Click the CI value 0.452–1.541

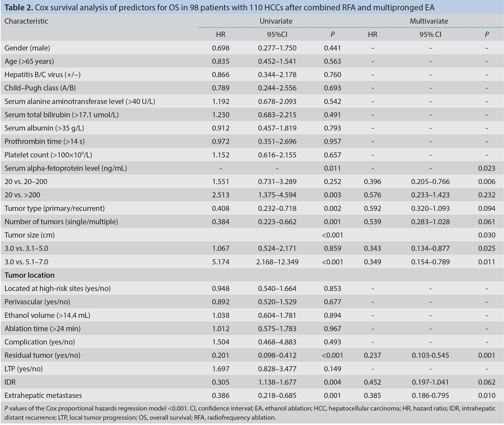277,61
